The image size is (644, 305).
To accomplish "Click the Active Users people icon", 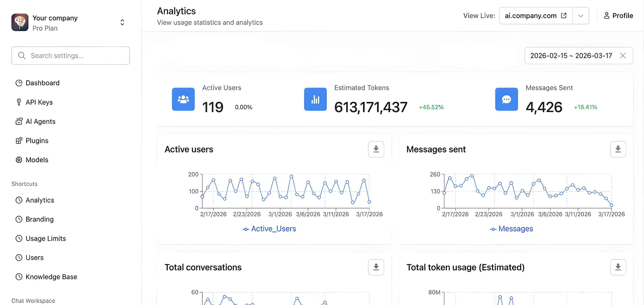I will point(183,99).
